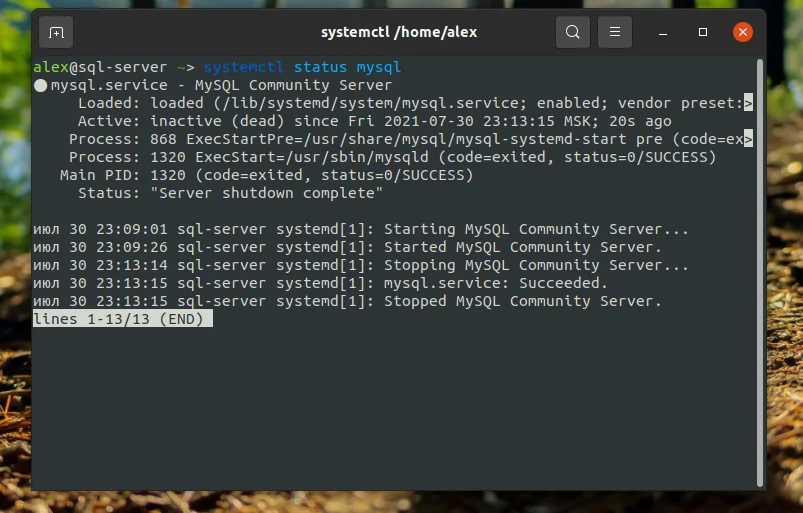Click 'Server shutdown complete' status text

(x=266, y=193)
